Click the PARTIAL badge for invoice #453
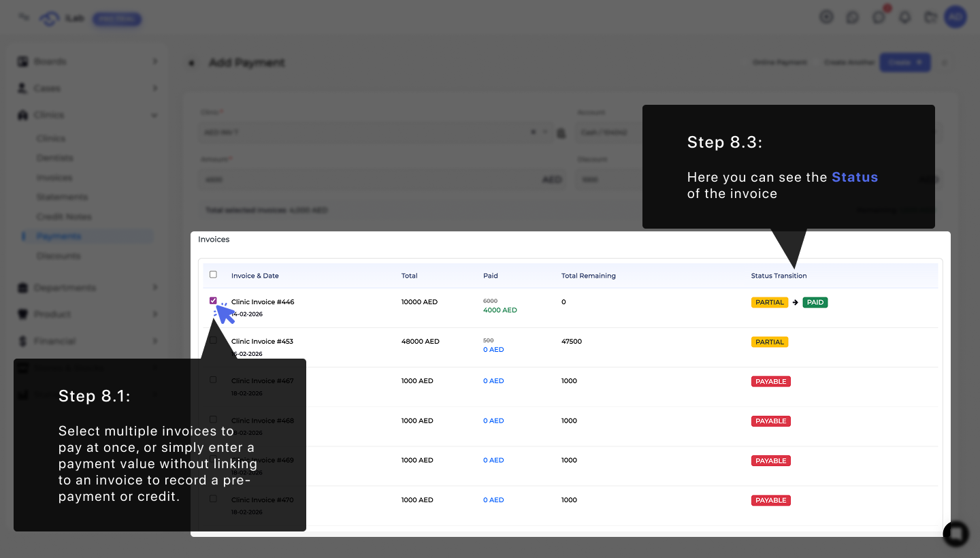980x558 pixels. click(x=770, y=342)
